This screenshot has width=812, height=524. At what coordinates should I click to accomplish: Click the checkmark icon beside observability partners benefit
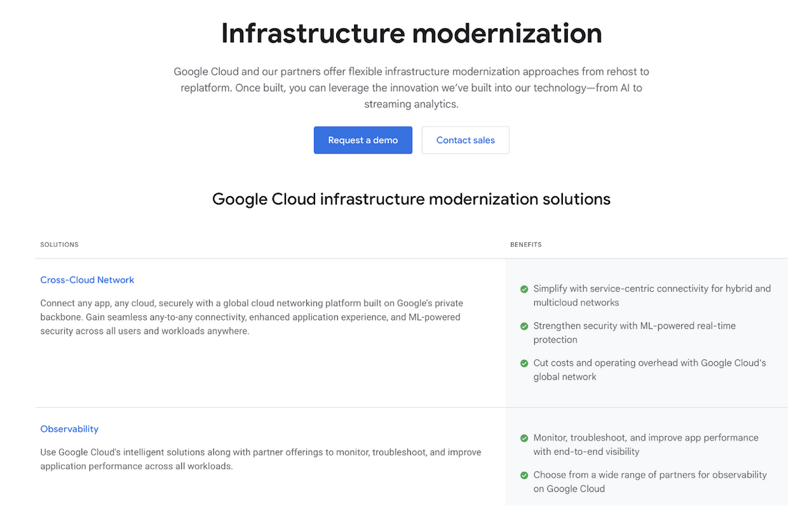click(x=524, y=474)
